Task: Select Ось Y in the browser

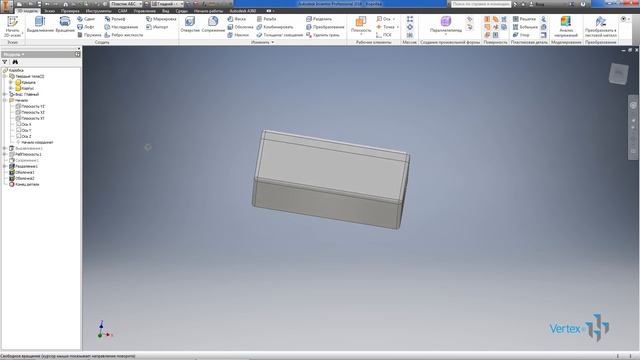Action: click(x=24, y=130)
